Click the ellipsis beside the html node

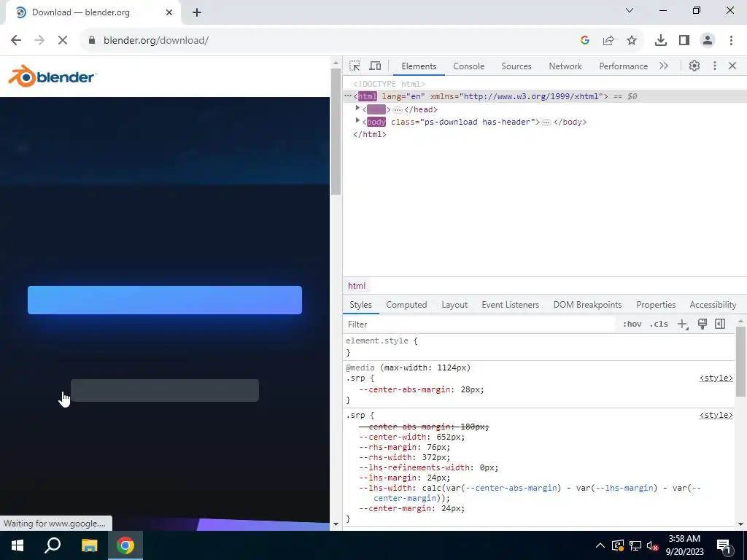point(348,96)
